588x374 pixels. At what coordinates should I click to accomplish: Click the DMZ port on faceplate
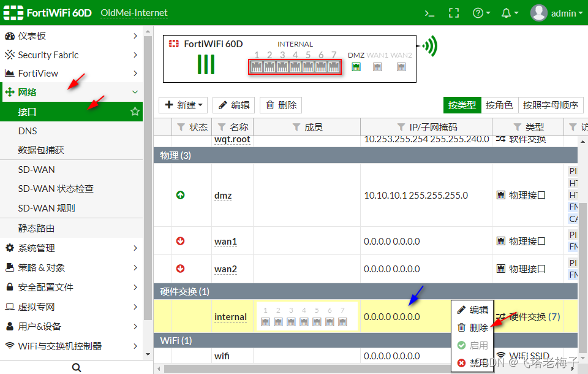click(x=356, y=67)
